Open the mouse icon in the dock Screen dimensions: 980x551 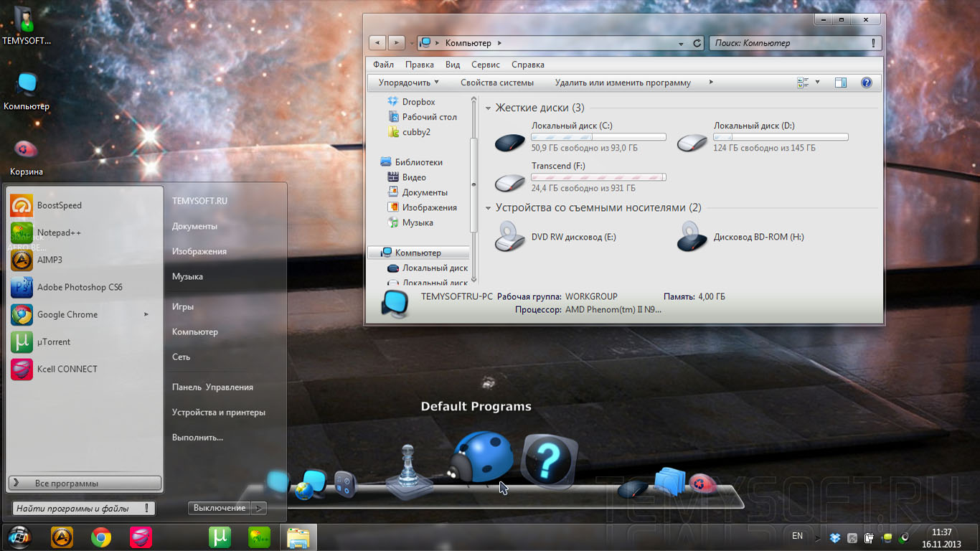pos(633,490)
